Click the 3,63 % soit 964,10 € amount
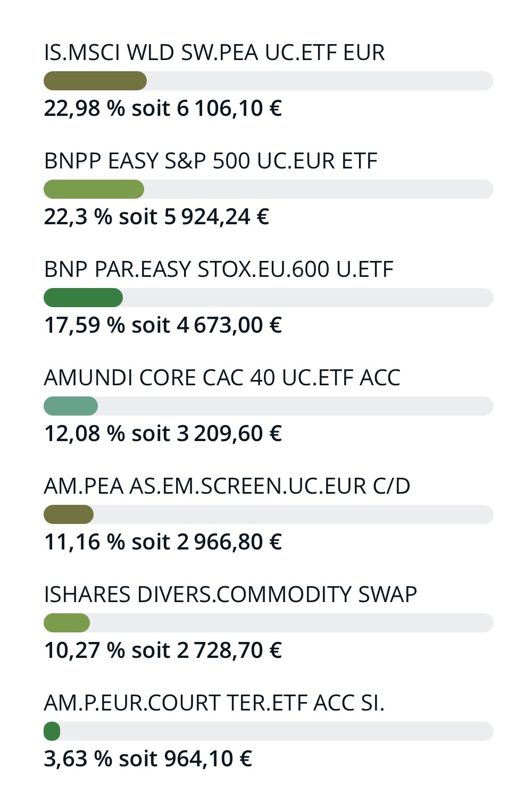Screen dimensions: 525x812 (147, 759)
